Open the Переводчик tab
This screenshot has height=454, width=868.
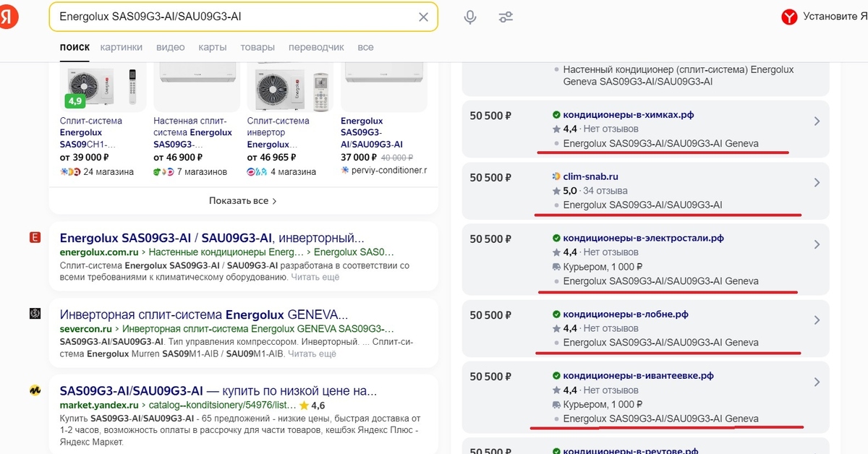[x=316, y=47]
